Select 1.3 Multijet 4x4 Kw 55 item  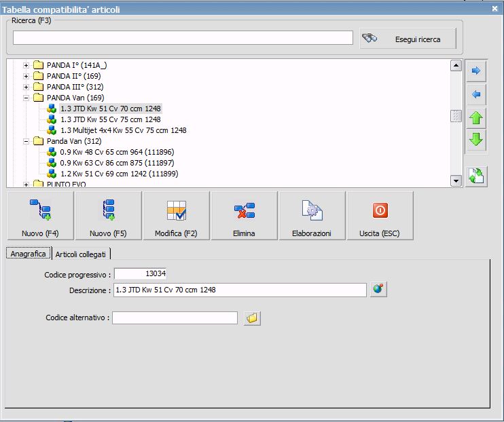tap(124, 130)
